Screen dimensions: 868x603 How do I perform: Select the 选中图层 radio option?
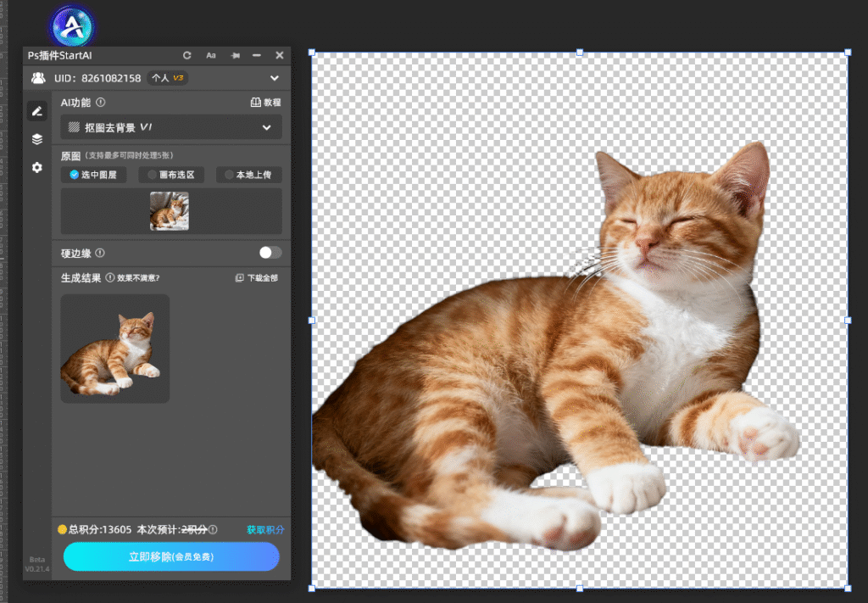point(93,175)
